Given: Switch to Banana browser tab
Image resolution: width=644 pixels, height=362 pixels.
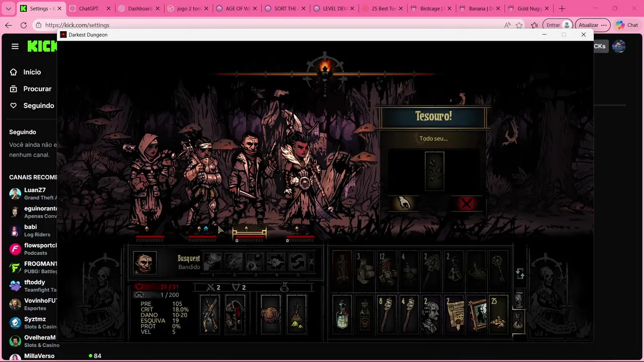Looking at the screenshot, I should pos(480,9).
